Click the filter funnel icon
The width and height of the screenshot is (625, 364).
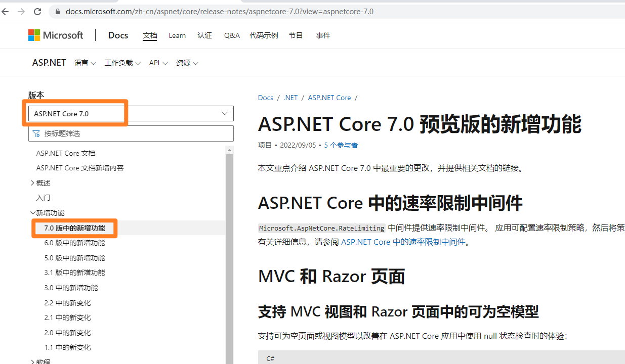[x=36, y=133]
